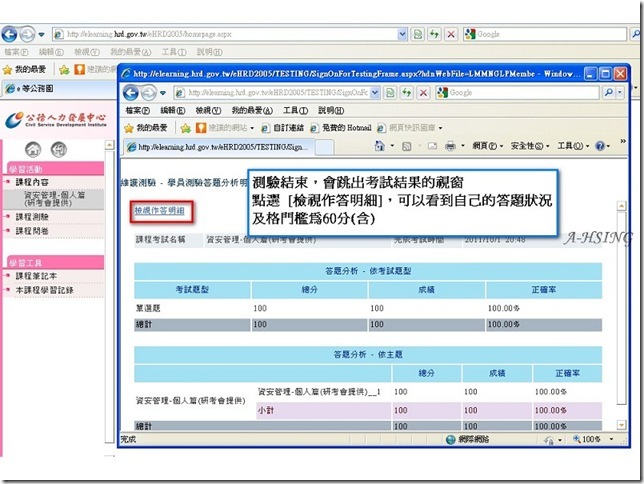This screenshot has width=644, height=484.
Task: Select the front window's browser tab
Action: click(219, 147)
